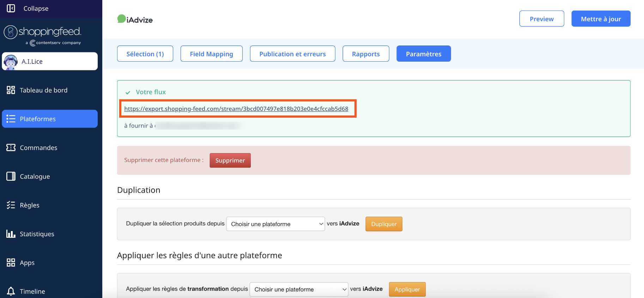Switch to the Field Mapping tab
This screenshot has height=298, width=644.
pyautogui.click(x=211, y=54)
